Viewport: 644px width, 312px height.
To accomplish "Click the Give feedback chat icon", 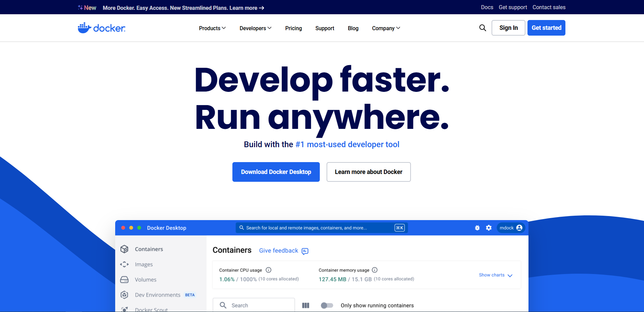I will (x=305, y=251).
